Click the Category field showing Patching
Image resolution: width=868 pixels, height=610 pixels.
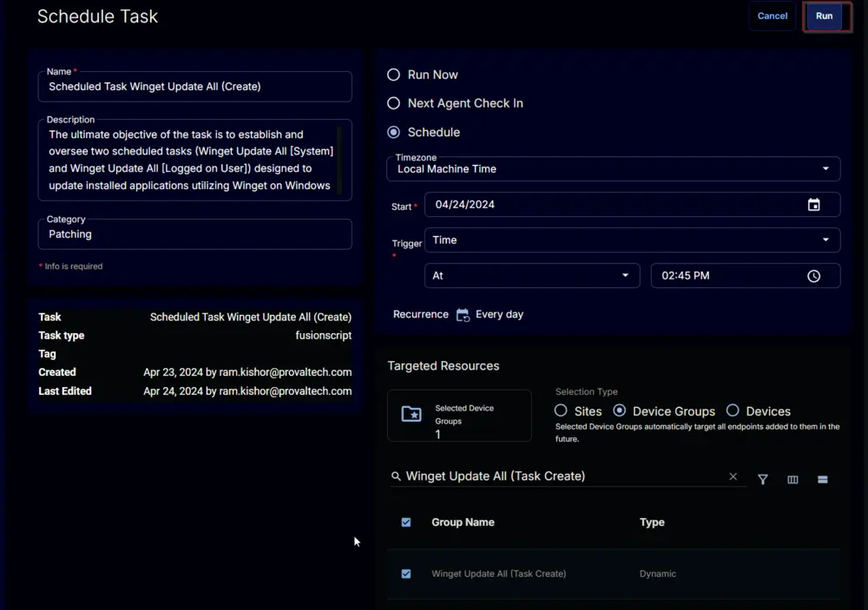click(x=194, y=234)
